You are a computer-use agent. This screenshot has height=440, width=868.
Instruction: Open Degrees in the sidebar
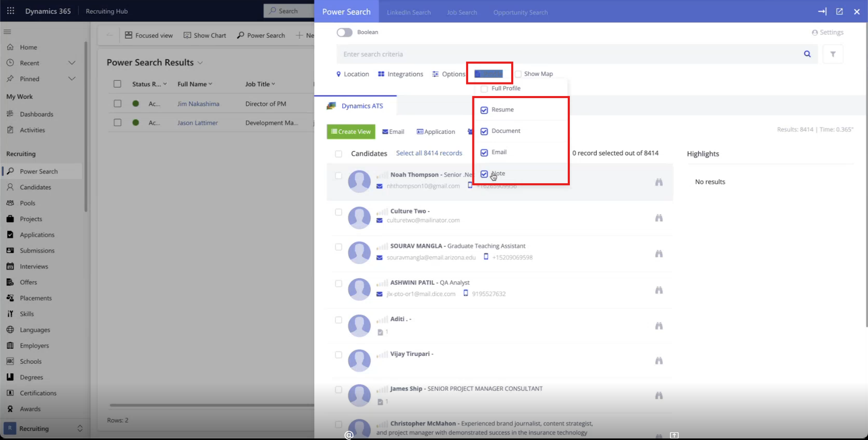tap(31, 377)
